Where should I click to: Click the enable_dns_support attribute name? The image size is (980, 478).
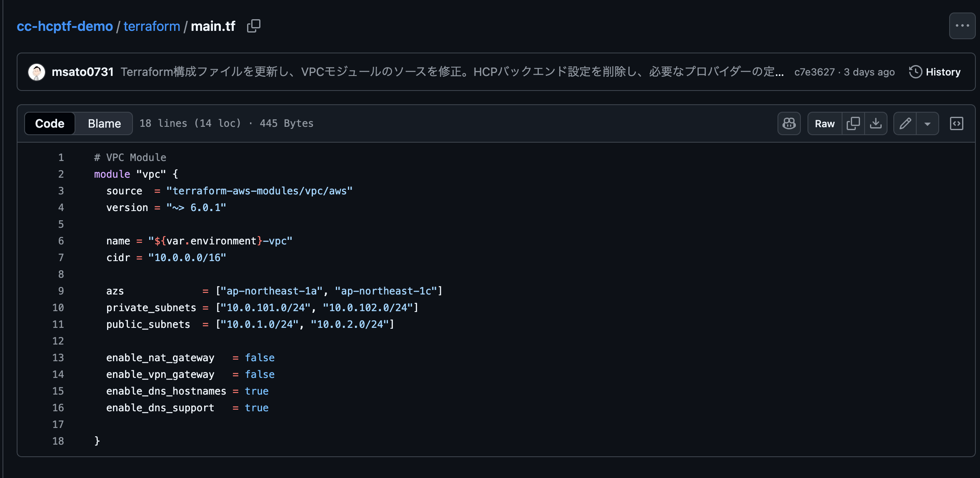click(160, 408)
